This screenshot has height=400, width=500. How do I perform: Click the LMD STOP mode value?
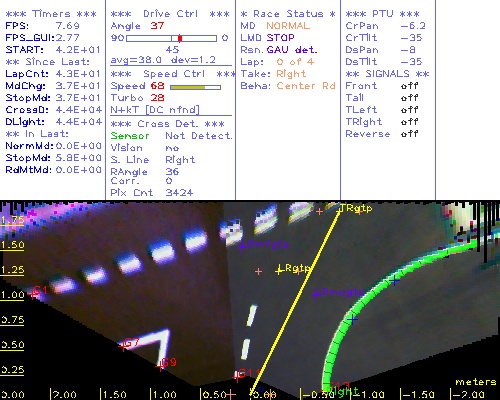pyautogui.click(x=280, y=38)
